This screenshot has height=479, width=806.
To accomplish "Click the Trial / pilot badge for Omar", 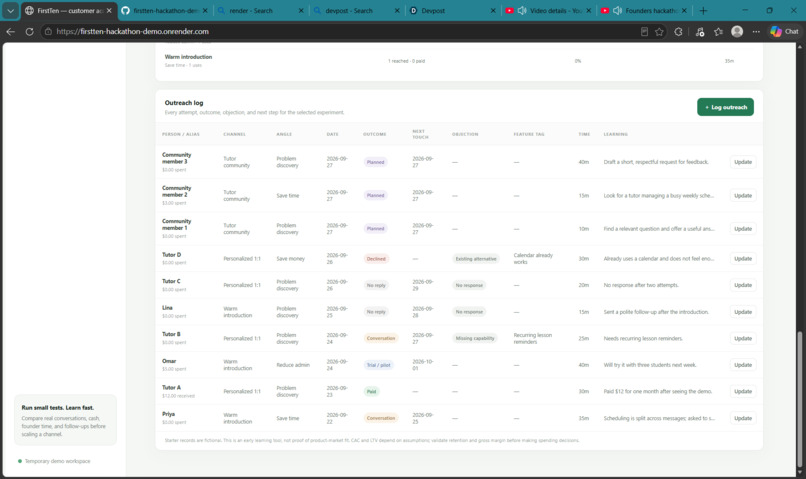I will 378,365.
